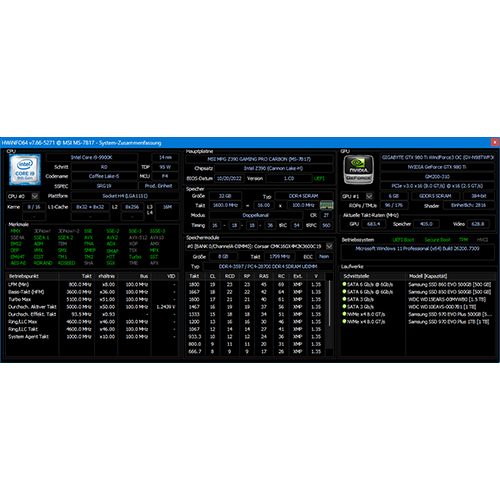Click the NVIDIA GeForce GPU logo
The width and height of the screenshot is (500, 500).
point(358,170)
